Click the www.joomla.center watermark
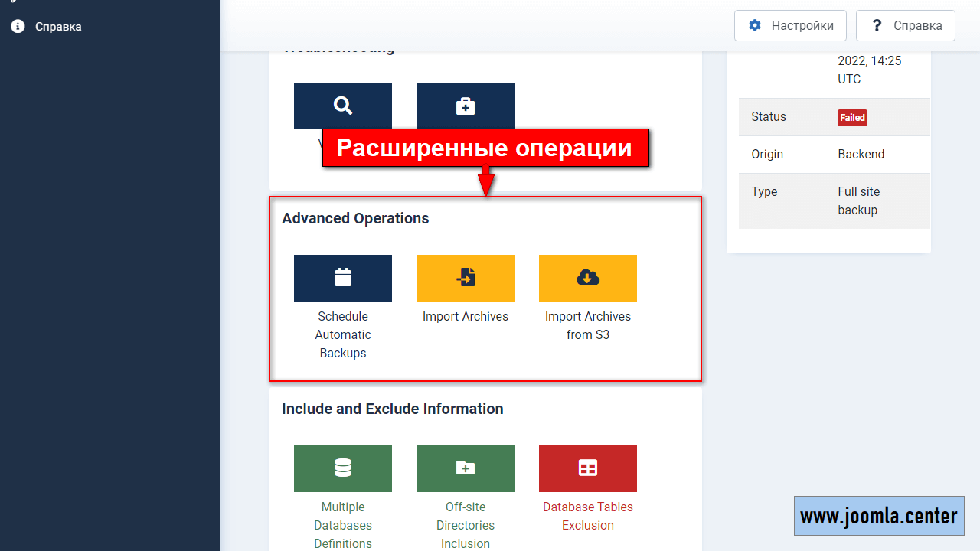 (x=879, y=516)
